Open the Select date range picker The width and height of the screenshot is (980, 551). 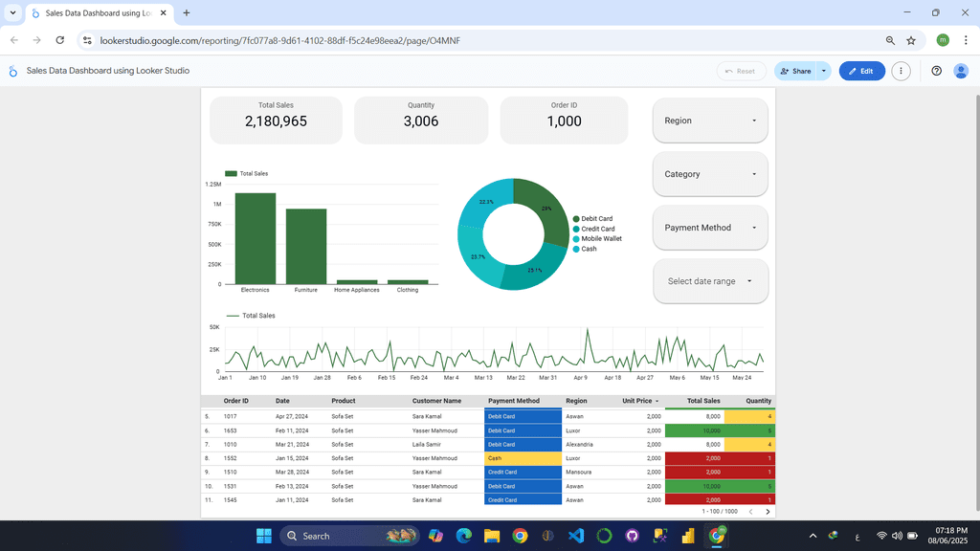pos(710,281)
